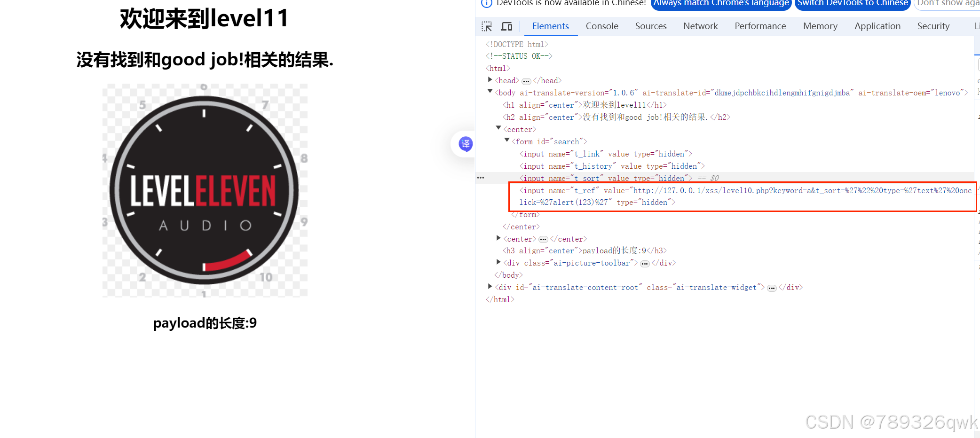The width and height of the screenshot is (980, 438).
Task: Select the input name t_history row
Action: pyautogui.click(x=612, y=166)
